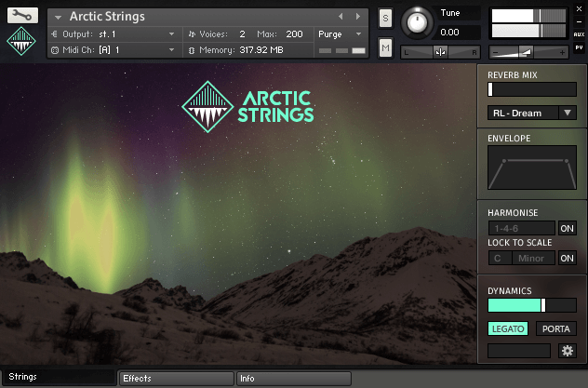Click the Arctic Strings center logo
The height and width of the screenshot is (388, 588).
[247, 107]
